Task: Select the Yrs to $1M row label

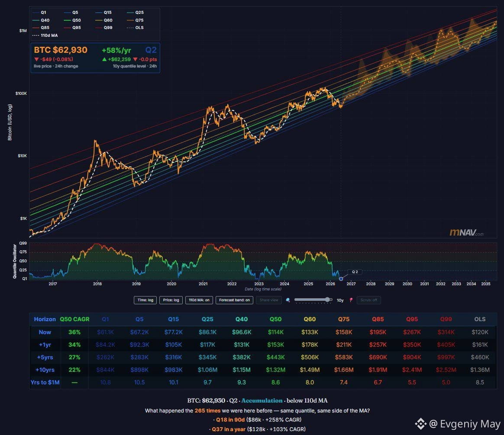Action: click(45, 382)
